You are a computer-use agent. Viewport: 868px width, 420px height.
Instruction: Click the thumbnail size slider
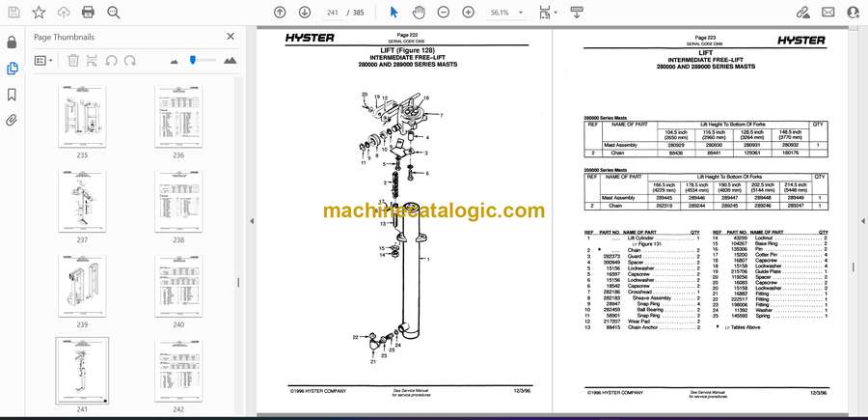pyautogui.click(x=202, y=60)
